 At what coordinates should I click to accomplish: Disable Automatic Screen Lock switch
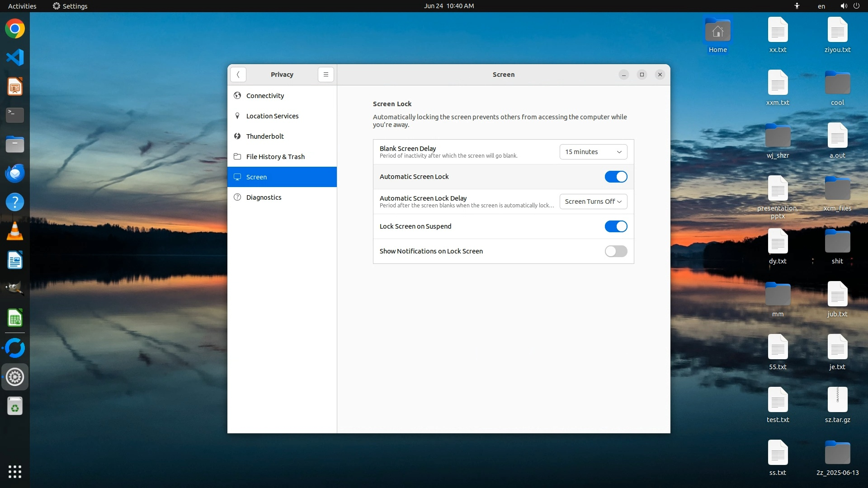[x=616, y=177]
